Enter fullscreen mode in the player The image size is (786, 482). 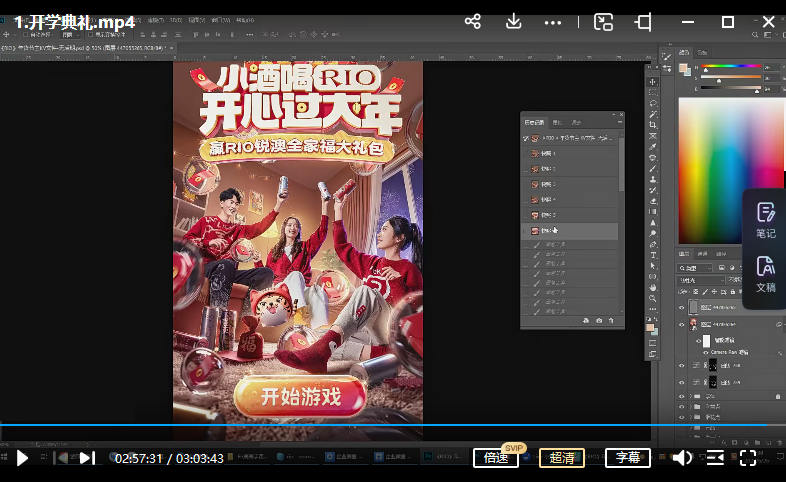pyautogui.click(x=747, y=458)
